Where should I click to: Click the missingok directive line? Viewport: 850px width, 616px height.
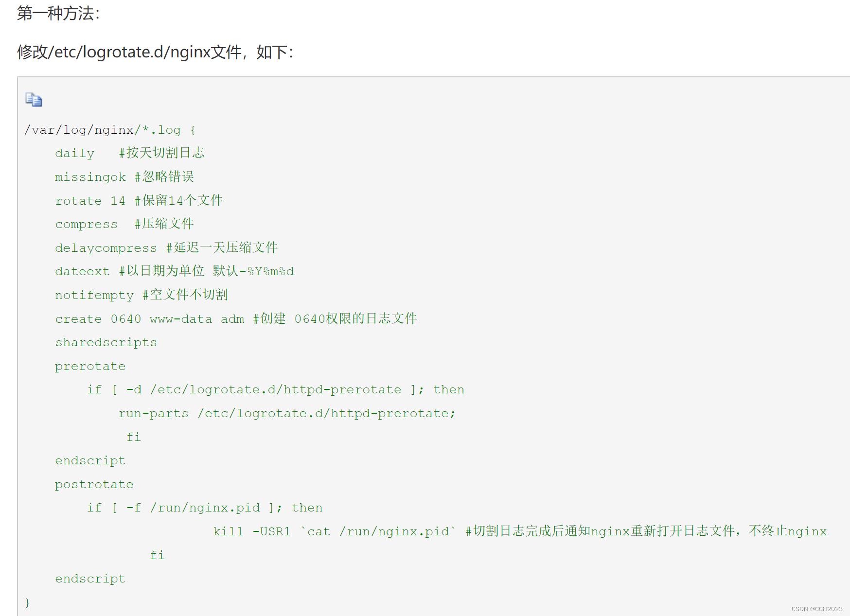pos(124,177)
